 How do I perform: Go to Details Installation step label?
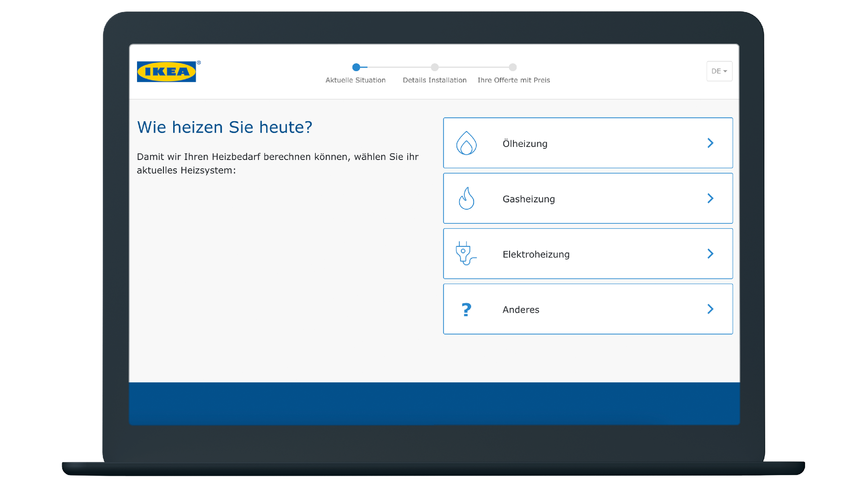(435, 80)
